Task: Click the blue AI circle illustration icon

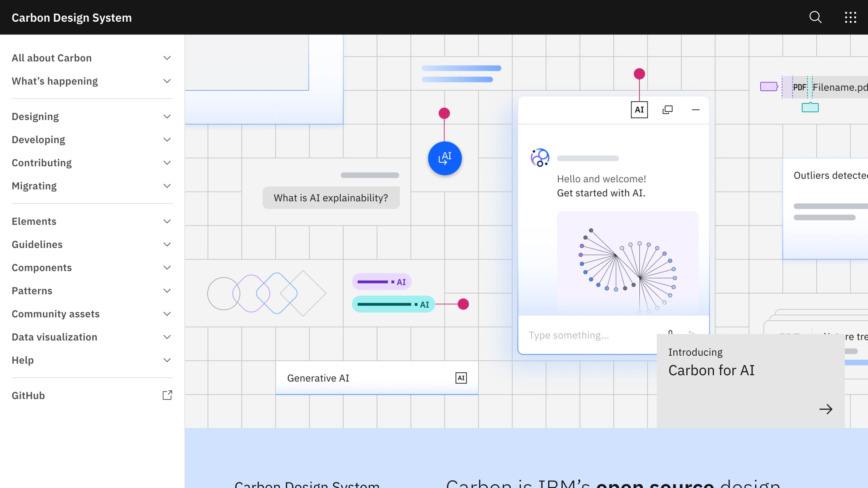Action: click(445, 158)
